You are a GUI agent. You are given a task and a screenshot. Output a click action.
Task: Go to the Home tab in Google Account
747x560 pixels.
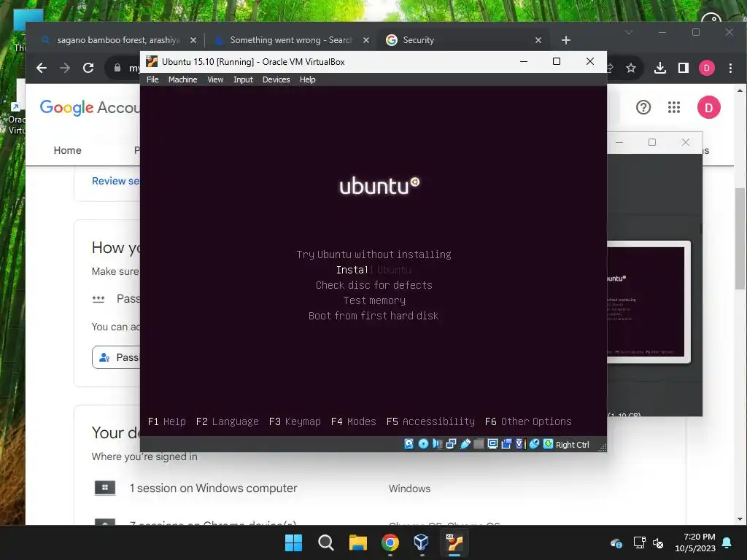pos(67,150)
